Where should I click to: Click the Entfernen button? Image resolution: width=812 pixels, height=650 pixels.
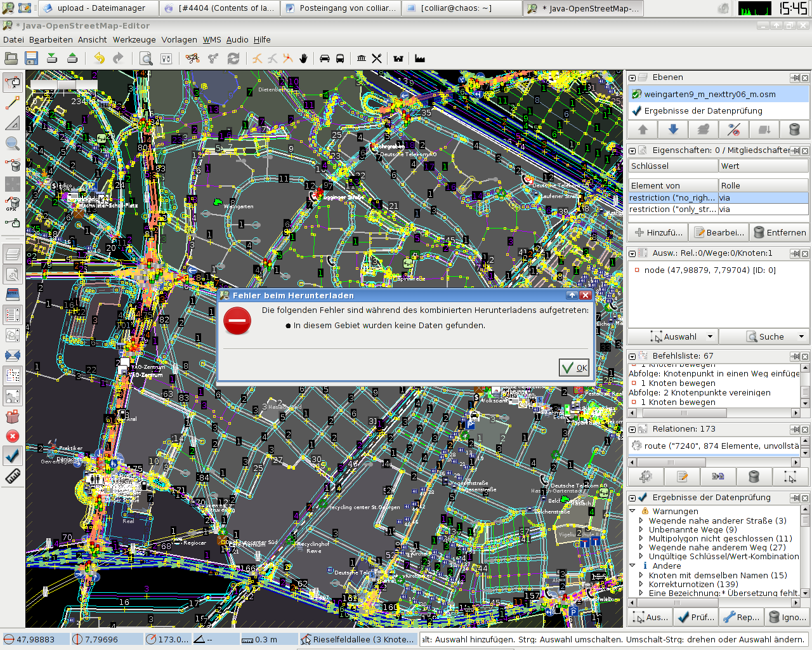click(x=780, y=232)
